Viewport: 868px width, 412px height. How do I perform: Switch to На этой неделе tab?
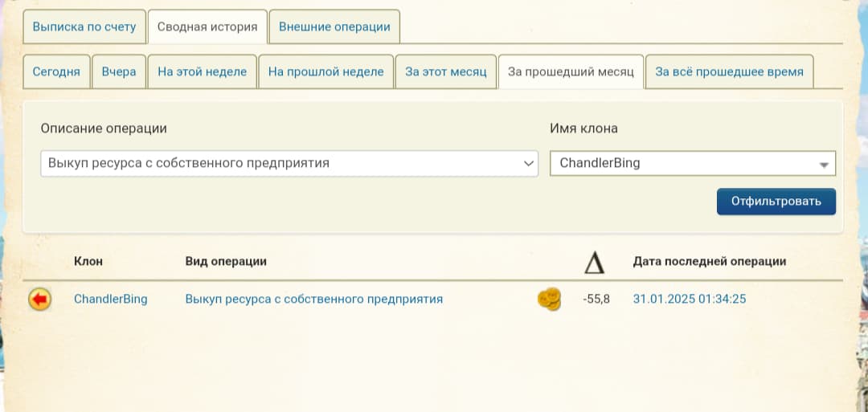(202, 71)
